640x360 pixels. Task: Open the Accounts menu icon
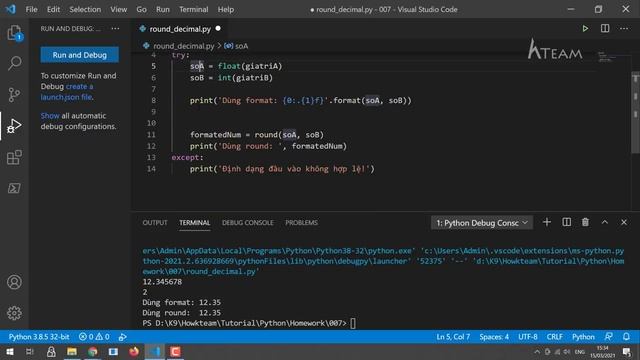(x=14, y=282)
